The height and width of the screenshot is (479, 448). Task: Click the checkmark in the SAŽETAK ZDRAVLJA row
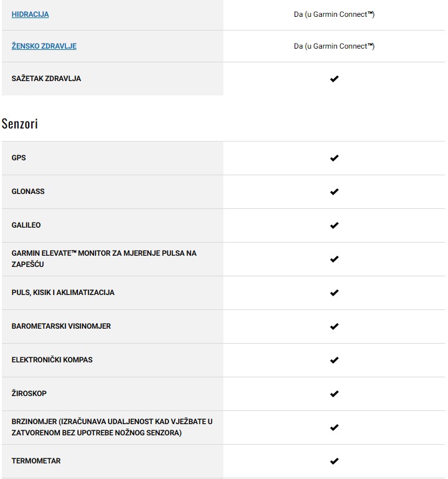pyautogui.click(x=334, y=79)
